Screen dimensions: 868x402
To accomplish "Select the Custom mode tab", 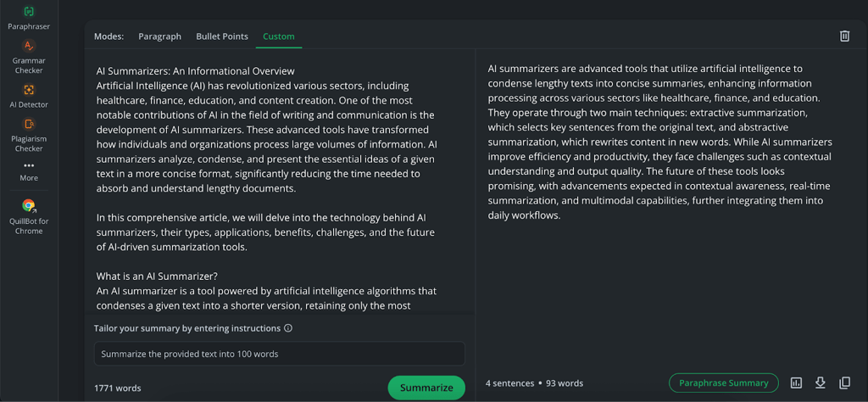I will point(278,36).
